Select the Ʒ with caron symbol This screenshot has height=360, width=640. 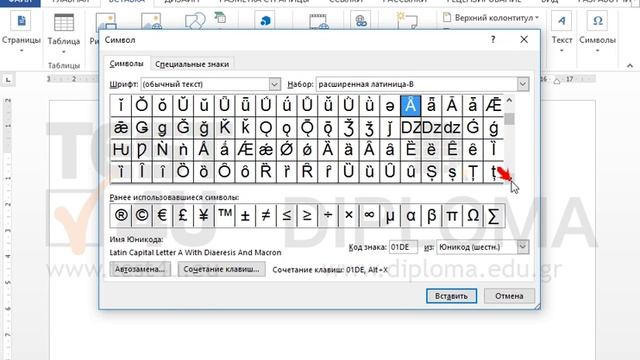pos(349,128)
